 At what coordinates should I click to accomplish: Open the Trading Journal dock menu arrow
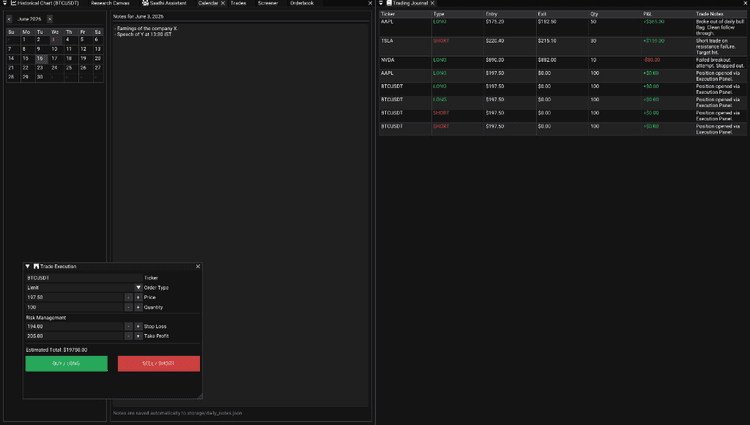click(x=381, y=3)
